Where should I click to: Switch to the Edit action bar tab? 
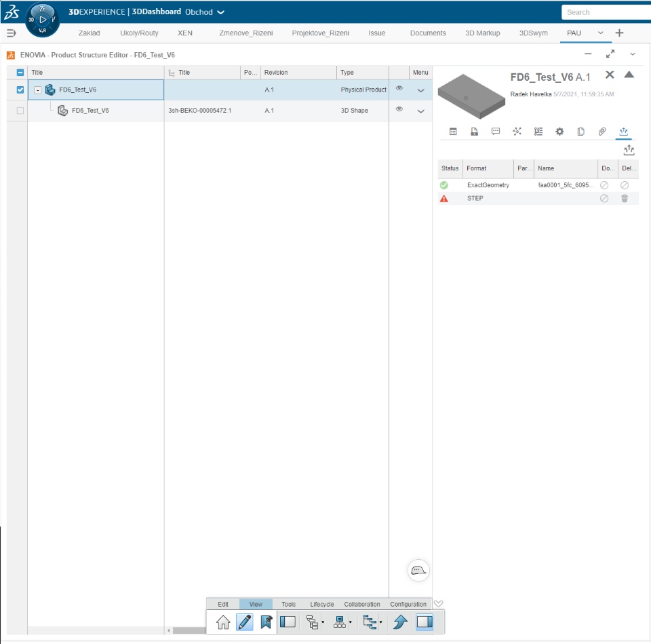223,604
